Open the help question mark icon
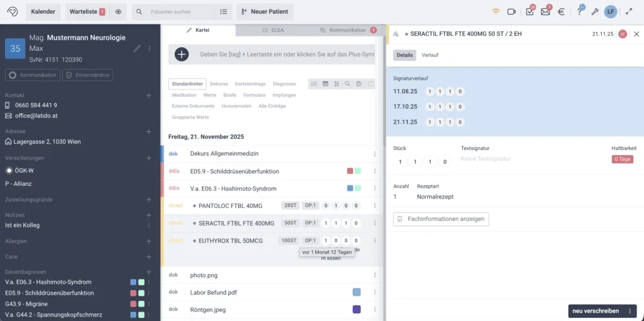Viewport: 644px width, 321px height. [579, 12]
